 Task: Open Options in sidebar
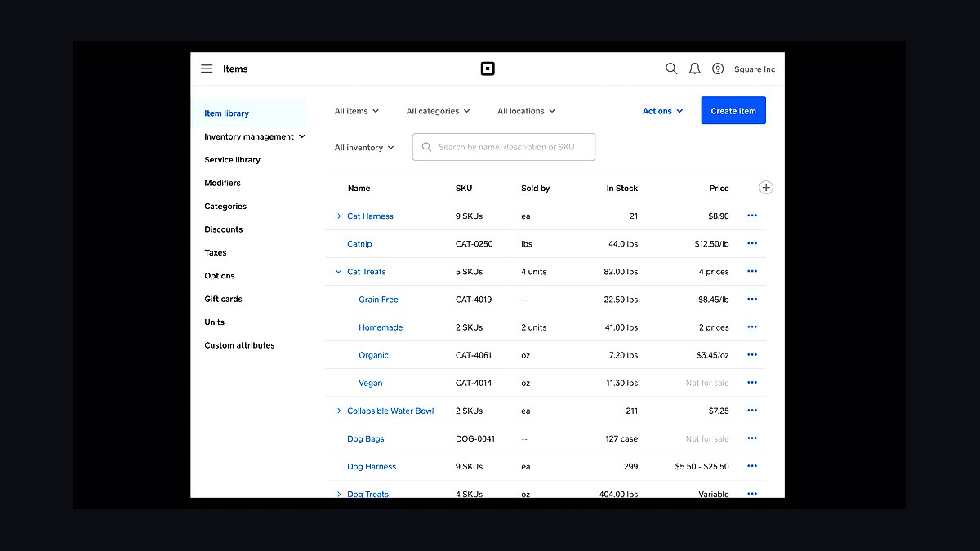point(220,276)
